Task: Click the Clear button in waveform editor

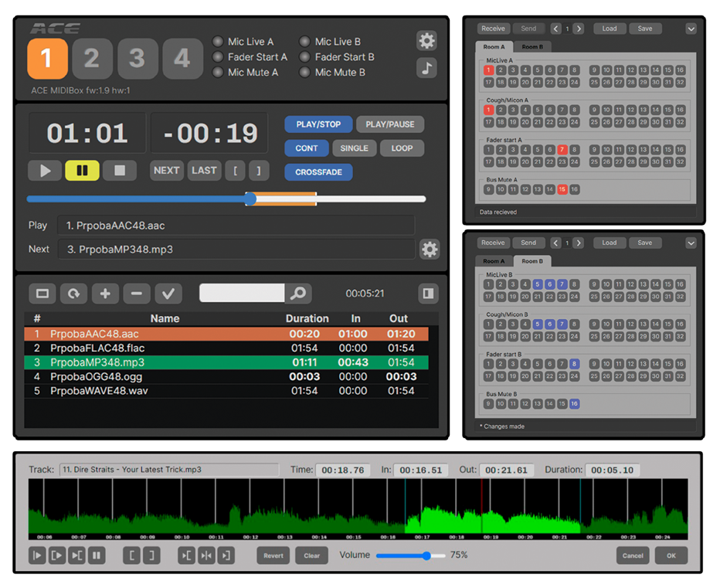Action: (312, 556)
